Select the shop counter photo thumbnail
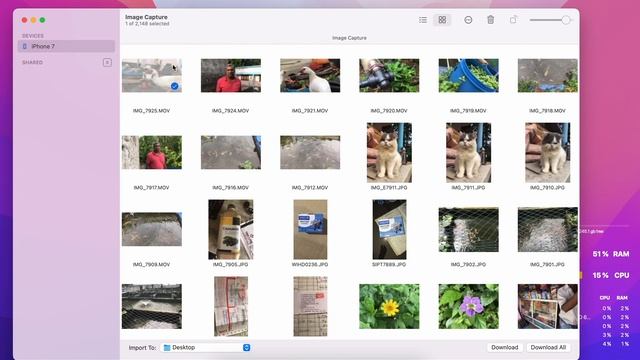The width and height of the screenshot is (640, 360). tap(548, 307)
